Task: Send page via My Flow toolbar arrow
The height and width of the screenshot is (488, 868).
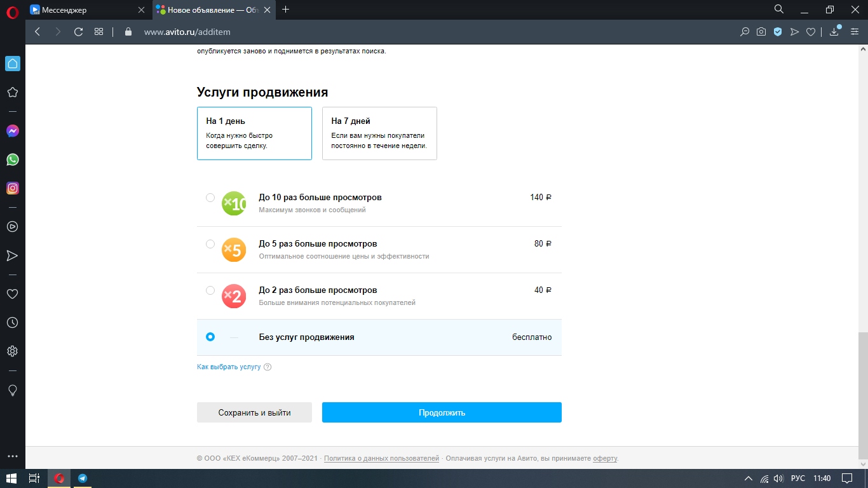Action: click(x=794, y=32)
